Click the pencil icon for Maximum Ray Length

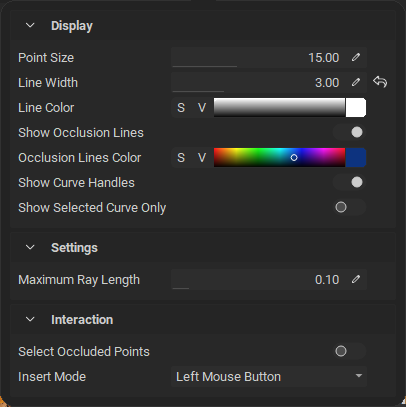(x=356, y=279)
